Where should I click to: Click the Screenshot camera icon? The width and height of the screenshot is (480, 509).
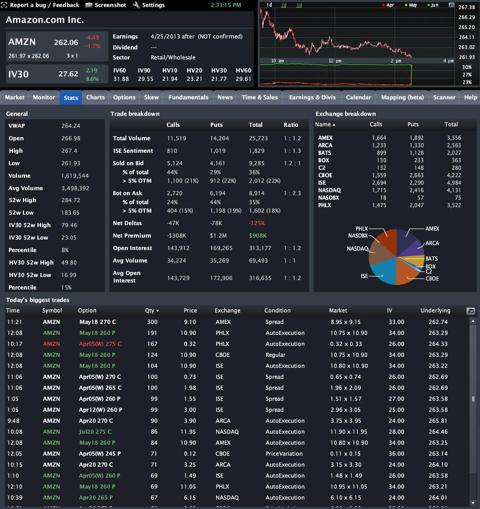pos(89,5)
